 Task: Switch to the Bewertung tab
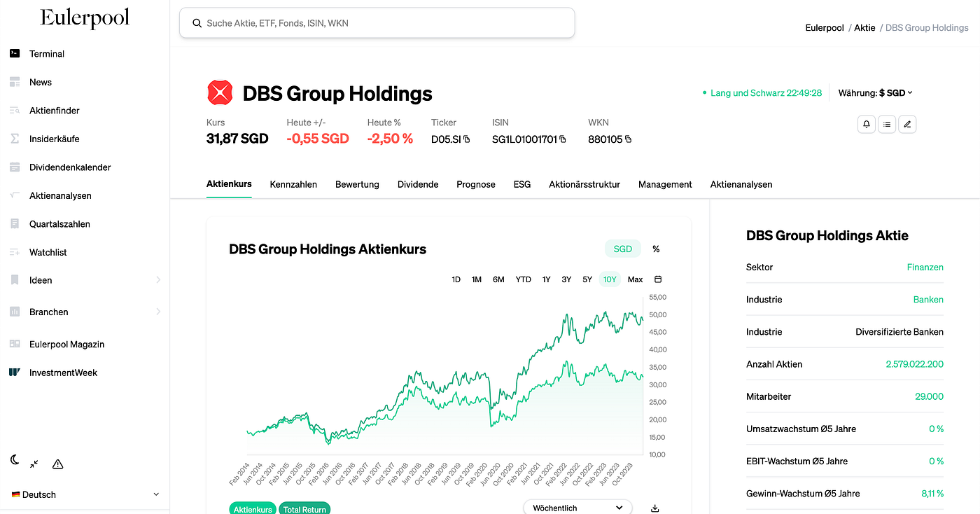tap(357, 184)
